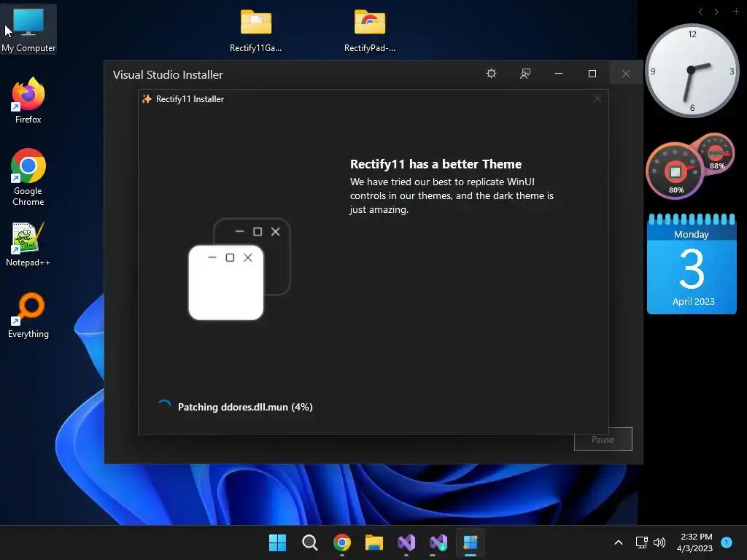Screen dimensions: 747x560
Task: Open File Explorer from the taskbar
Action: click(374, 542)
